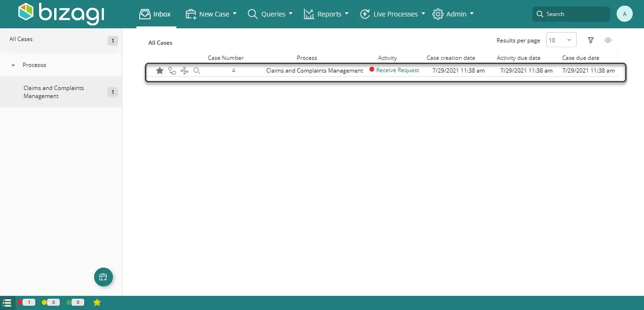Click the Case creation date column header
This screenshot has width=644, height=310.
coord(451,58)
